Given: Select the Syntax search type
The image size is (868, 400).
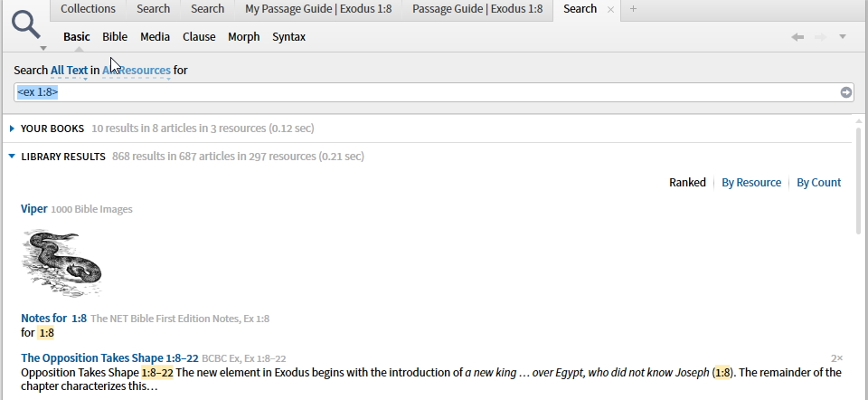Looking at the screenshot, I should [x=289, y=37].
